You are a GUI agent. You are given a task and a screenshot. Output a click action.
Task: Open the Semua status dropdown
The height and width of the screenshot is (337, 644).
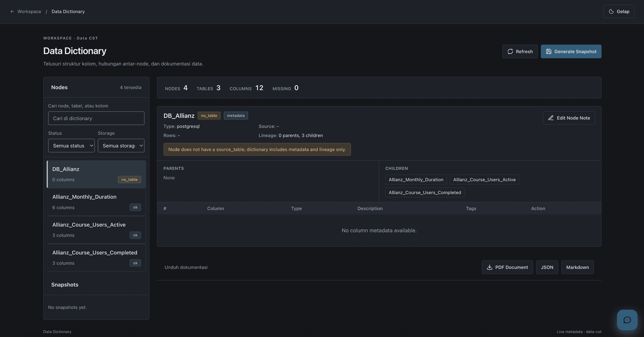click(71, 146)
